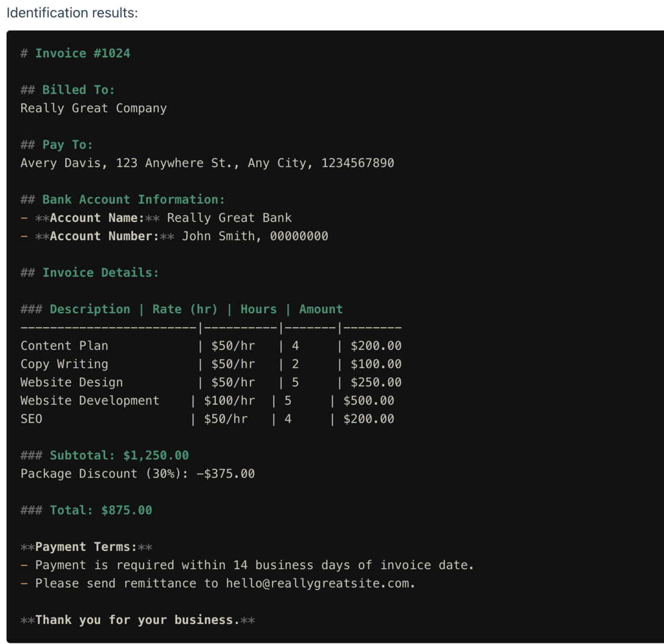Click the Bank Account Information heading

click(123, 200)
